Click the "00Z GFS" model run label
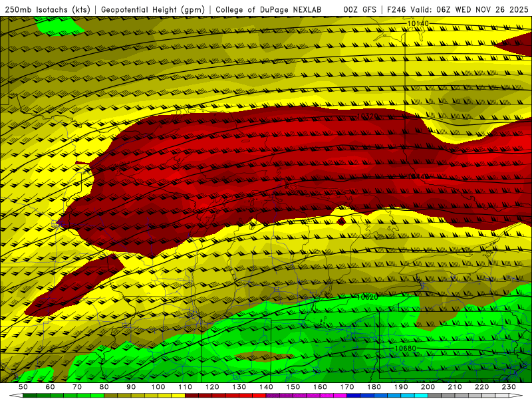This screenshot has width=532, height=399. tap(360, 9)
